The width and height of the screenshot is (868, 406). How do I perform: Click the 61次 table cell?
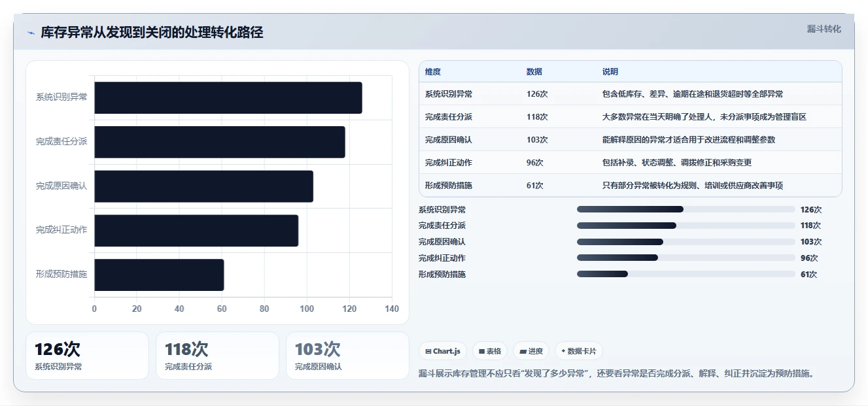[x=535, y=186]
